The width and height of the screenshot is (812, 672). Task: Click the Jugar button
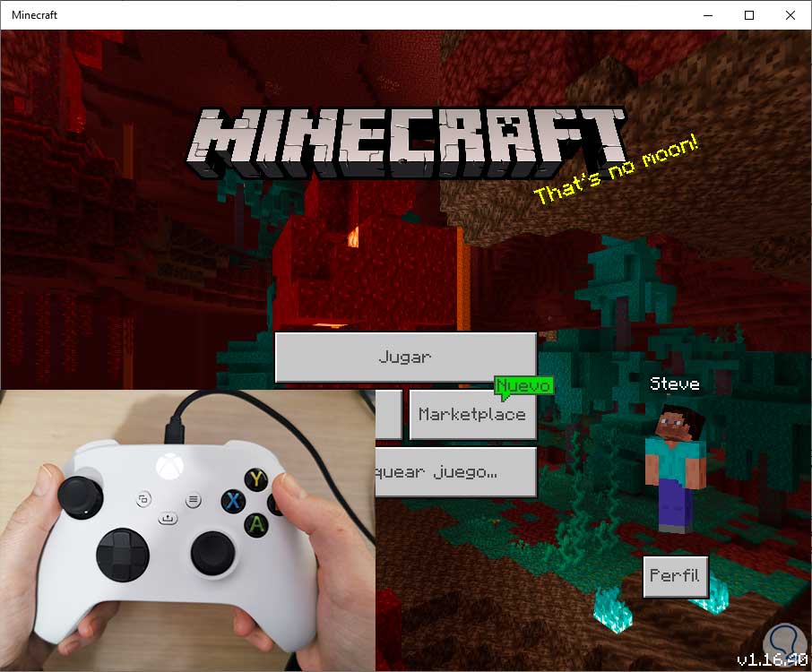click(405, 358)
